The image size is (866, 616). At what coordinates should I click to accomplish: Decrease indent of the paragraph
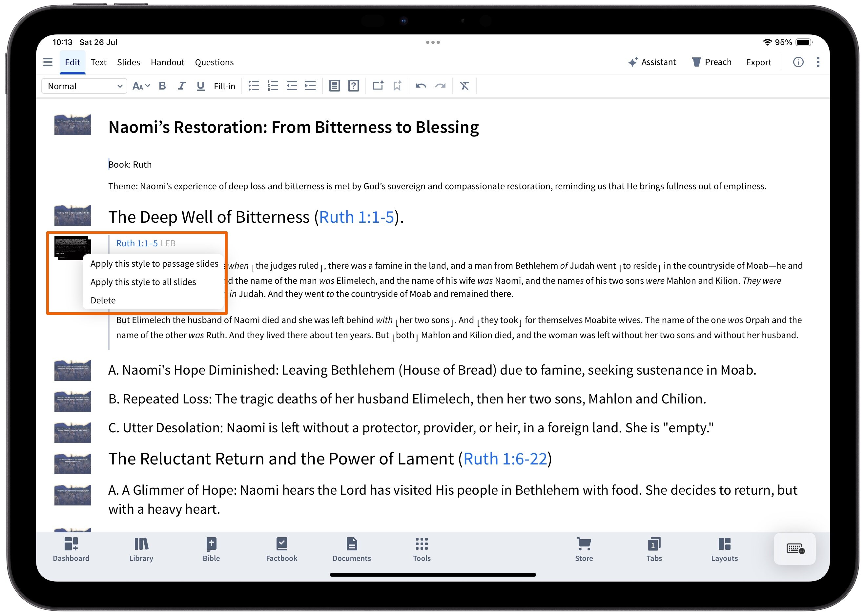point(291,86)
